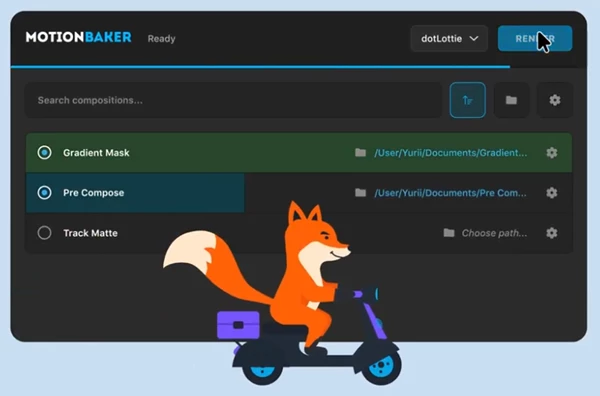Open the /User/Yurii/Documents/Gradient... path link
The width and height of the screenshot is (600, 396).
coord(450,153)
